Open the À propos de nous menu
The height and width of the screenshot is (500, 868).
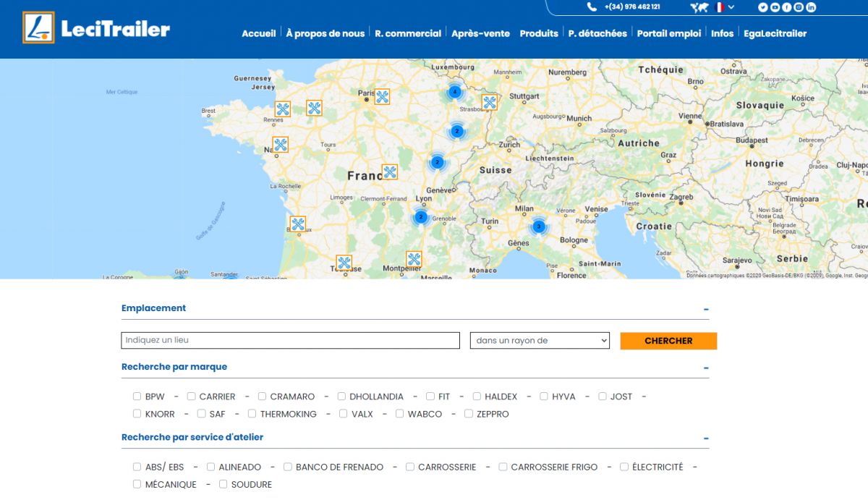(325, 33)
